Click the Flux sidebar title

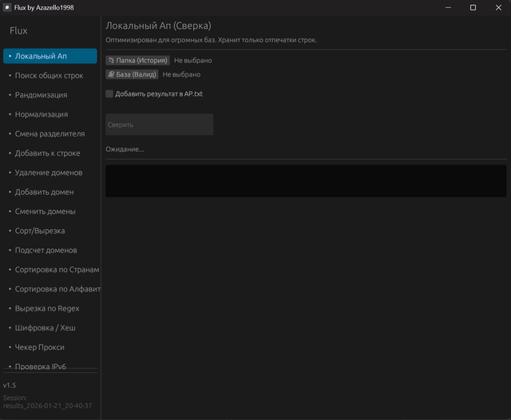tap(18, 30)
